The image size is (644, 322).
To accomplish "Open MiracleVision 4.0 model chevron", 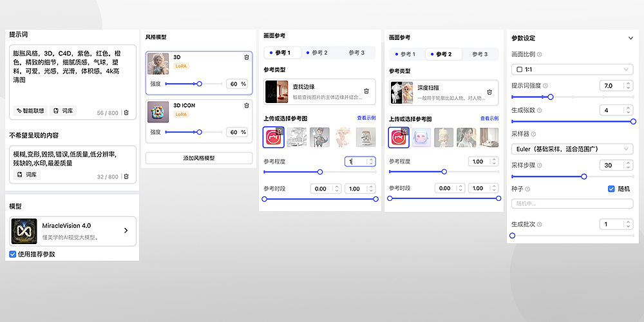I will point(126,231).
